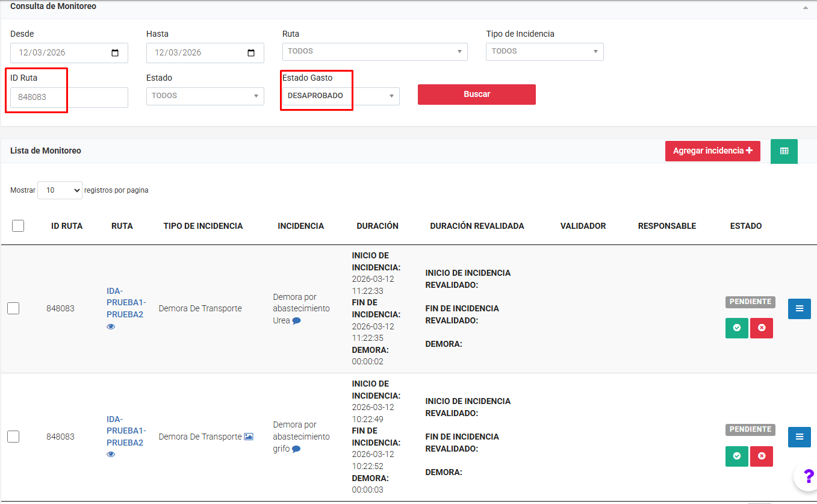Open the Ruta dropdown
This screenshot has height=504, width=817.
pyautogui.click(x=374, y=52)
